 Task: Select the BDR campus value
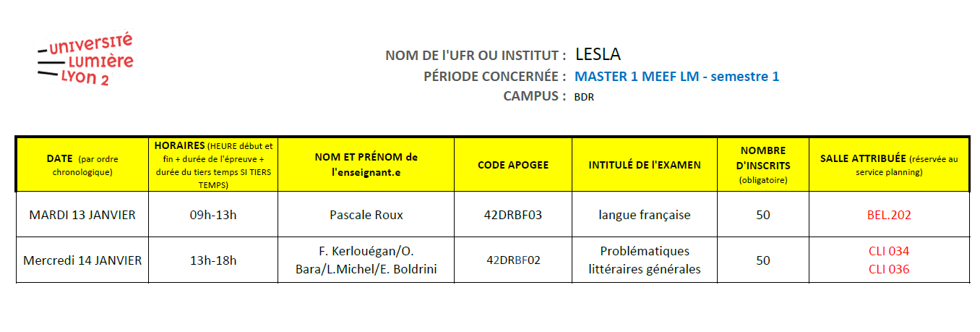584,97
